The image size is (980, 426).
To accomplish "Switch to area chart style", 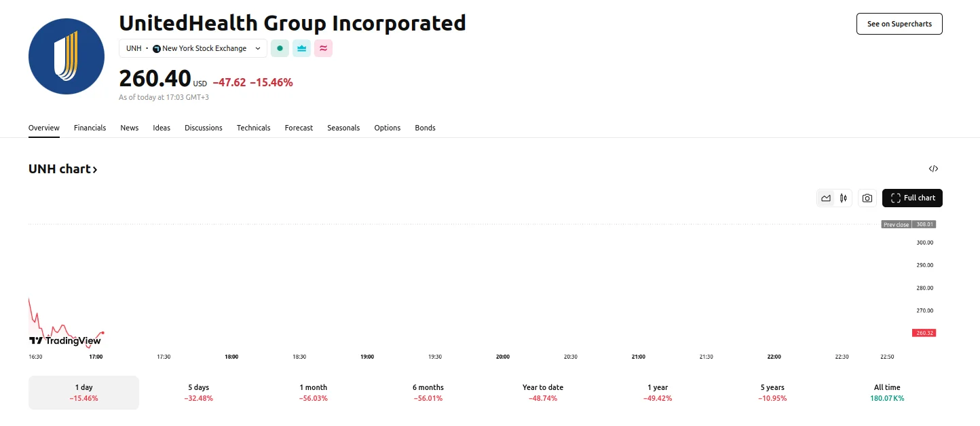I will click(826, 198).
